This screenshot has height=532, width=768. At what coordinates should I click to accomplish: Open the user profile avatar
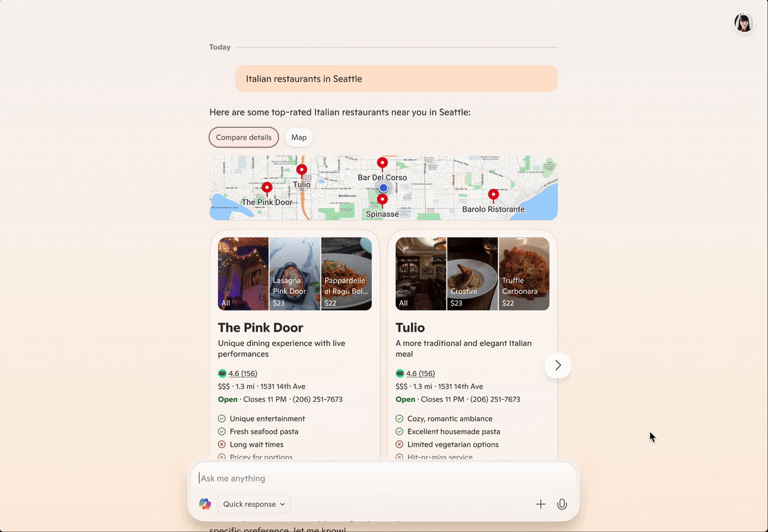coord(744,23)
